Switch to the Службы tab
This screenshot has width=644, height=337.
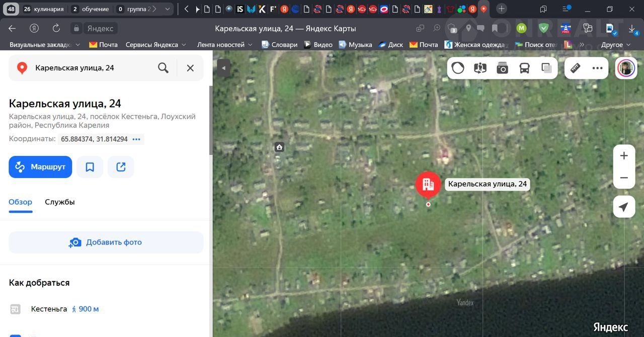60,202
